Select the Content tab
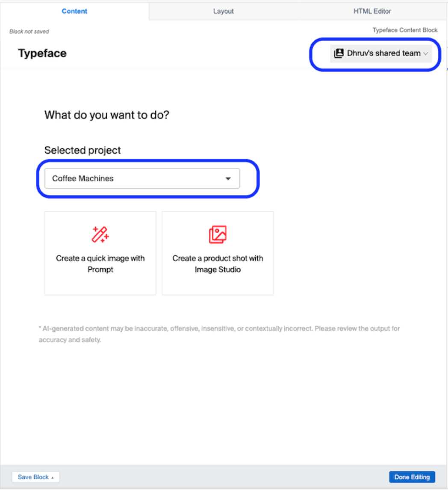Screen dimensions: 448x490 point(74,11)
